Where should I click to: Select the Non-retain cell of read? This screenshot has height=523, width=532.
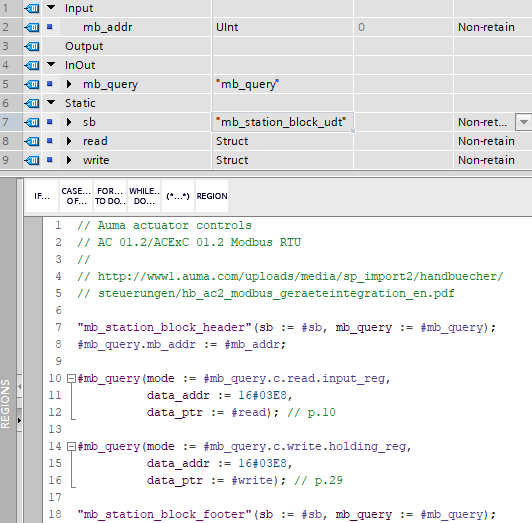coord(493,141)
